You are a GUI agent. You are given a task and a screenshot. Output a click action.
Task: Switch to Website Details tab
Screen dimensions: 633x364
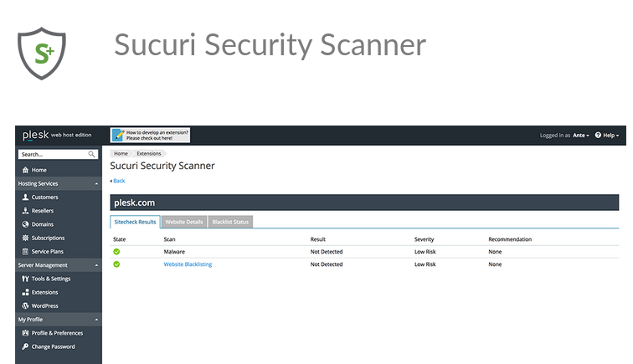tap(184, 222)
